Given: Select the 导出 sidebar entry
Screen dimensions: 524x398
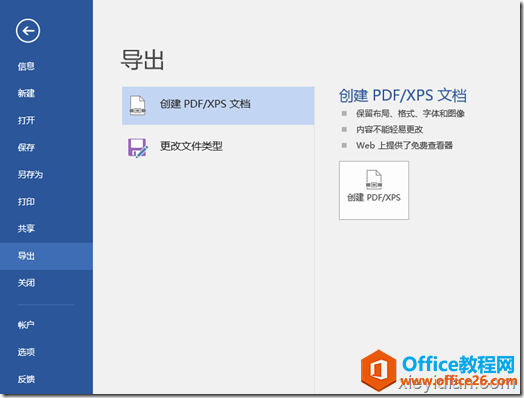Looking at the screenshot, I should pyautogui.click(x=46, y=256).
